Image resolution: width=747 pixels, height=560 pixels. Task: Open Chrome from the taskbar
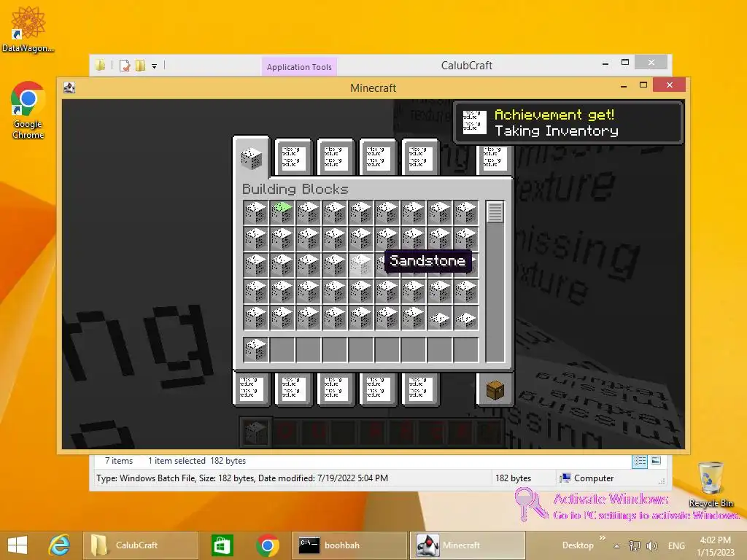click(267, 545)
